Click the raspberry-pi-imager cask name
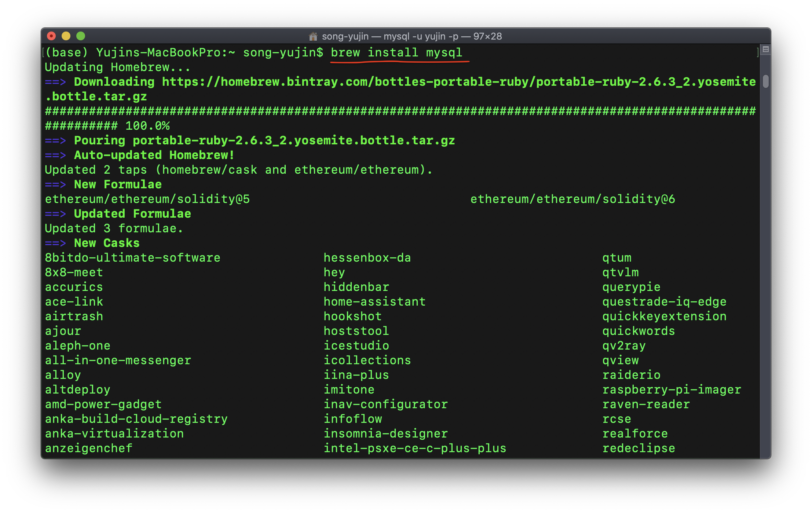812x513 pixels. pos(671,390)
